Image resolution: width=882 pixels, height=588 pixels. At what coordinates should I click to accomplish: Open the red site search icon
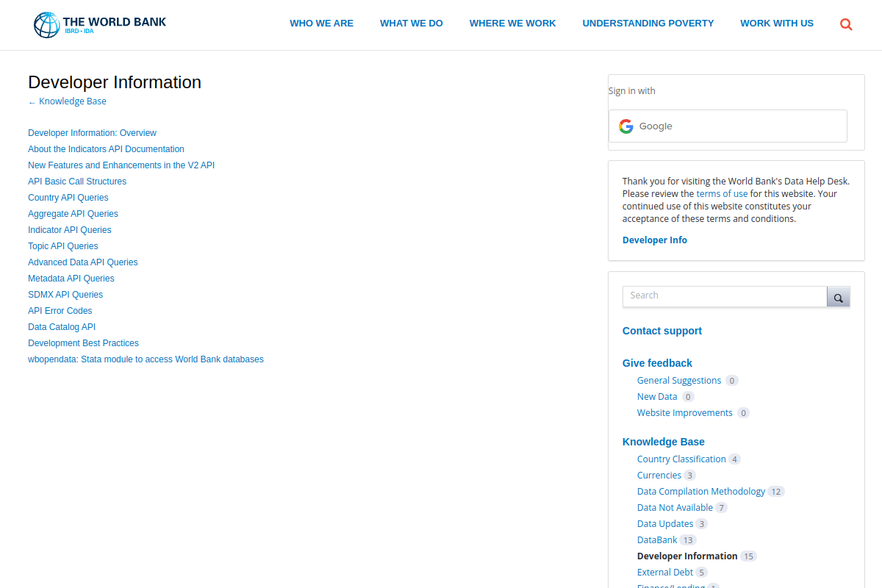846,24
